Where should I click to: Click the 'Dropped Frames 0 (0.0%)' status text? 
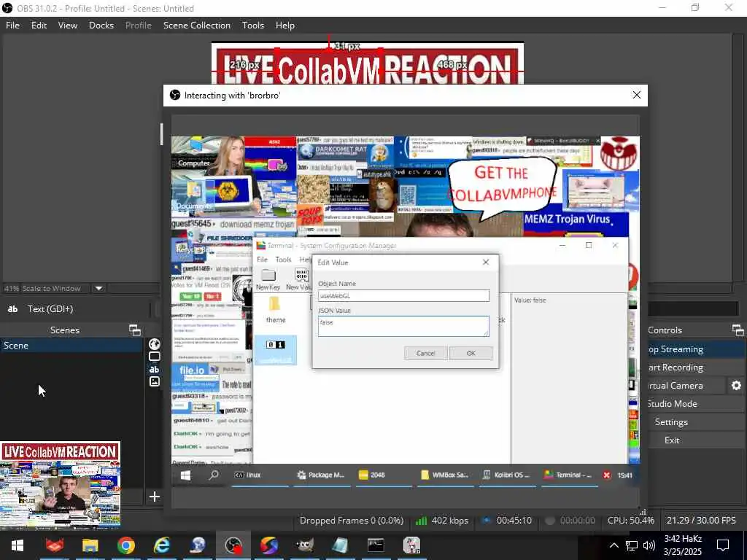pos(352,521)
